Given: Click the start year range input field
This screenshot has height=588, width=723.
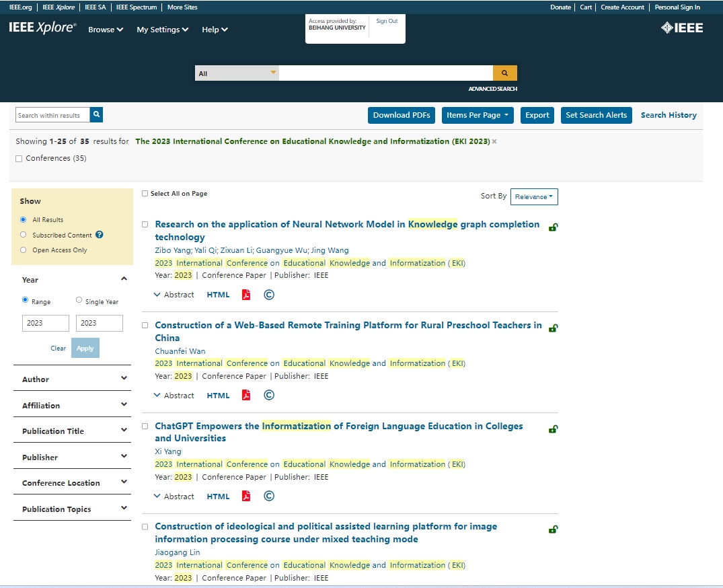Looking at the screenshot, I should pyautogui.click(x=46, y=323).
